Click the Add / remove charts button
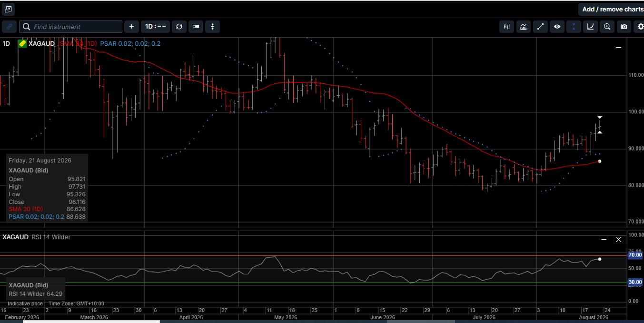 click(612, 9)
